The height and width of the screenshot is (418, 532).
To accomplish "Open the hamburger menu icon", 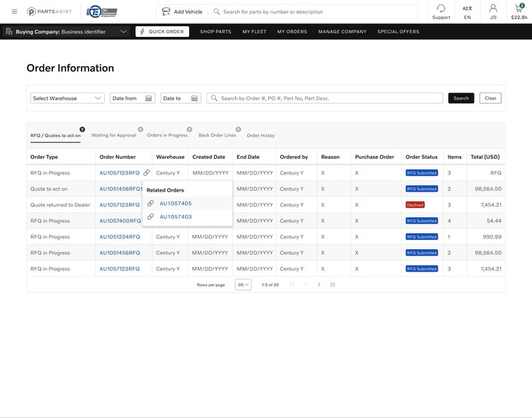I will (14, 11).
